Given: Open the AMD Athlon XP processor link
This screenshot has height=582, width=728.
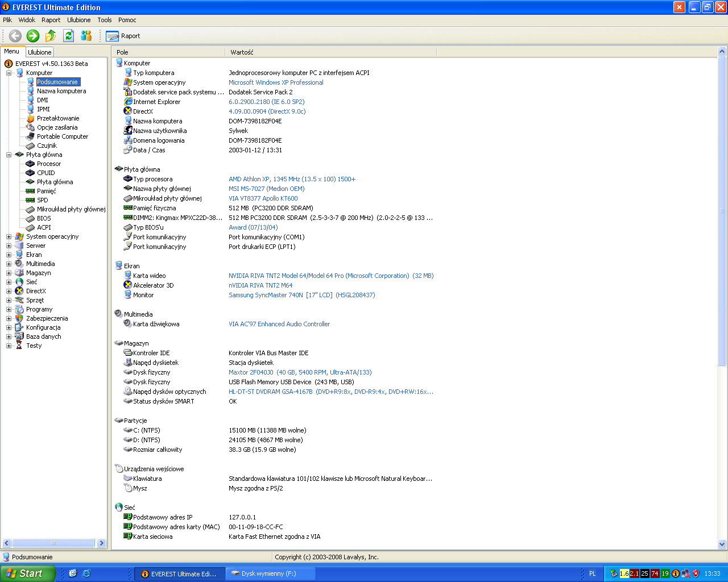Looking at the screenshot, I should coord(292,179).
